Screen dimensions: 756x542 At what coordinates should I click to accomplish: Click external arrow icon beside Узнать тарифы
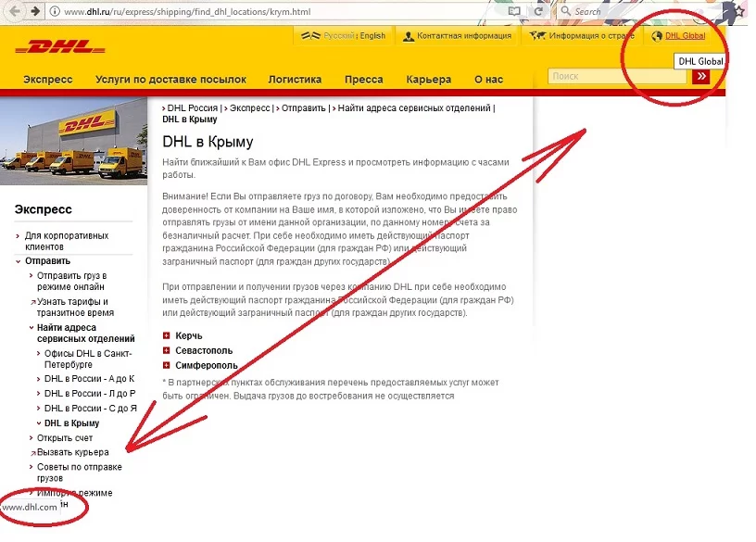pyautogui.click(x=33, y=302)
